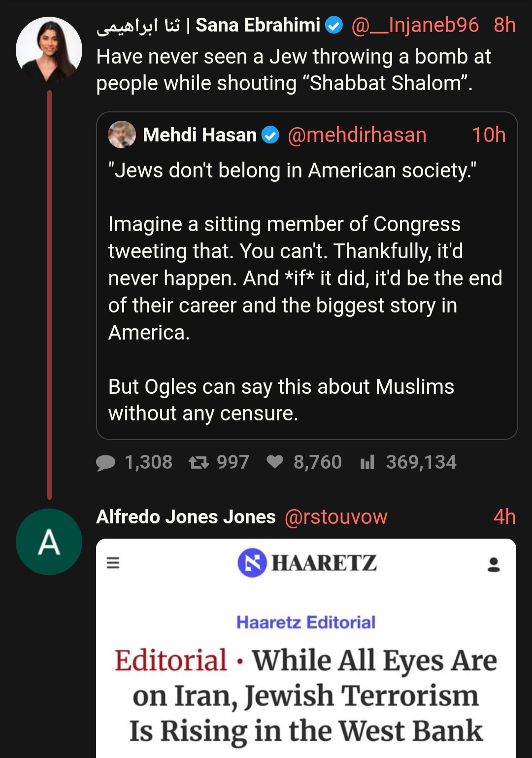The image size is (532, 758).
Task: Open the Haaretz user account icon
Action: (494, 564)
